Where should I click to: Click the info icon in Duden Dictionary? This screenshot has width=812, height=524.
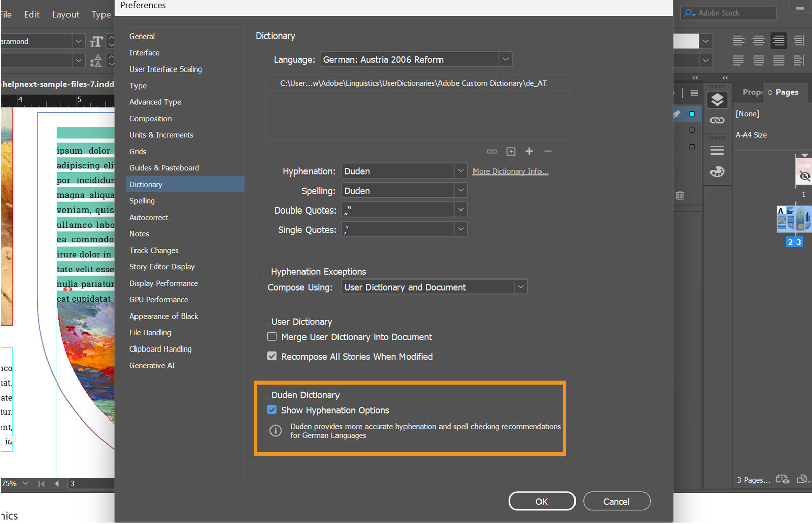pyautogui.click(x=276, y=431)
